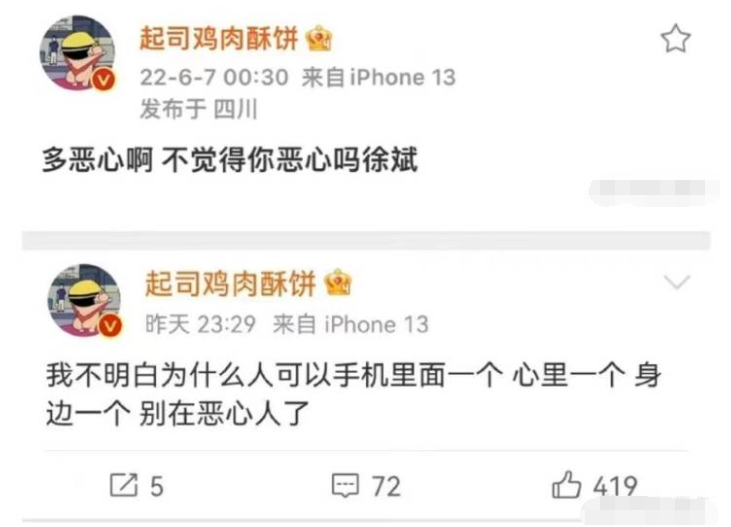Viewport: 731px width, 527px height.
Task: Click the crown membership badge on second post
Action: 338,283
